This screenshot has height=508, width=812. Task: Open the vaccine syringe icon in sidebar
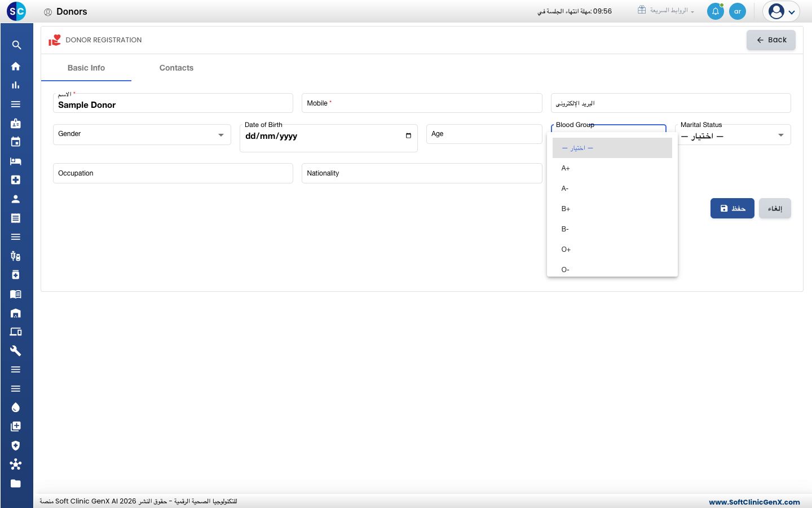click(16, 256)
